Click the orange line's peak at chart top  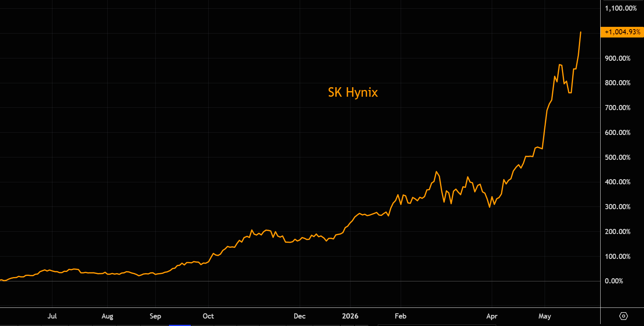(581, 32)
